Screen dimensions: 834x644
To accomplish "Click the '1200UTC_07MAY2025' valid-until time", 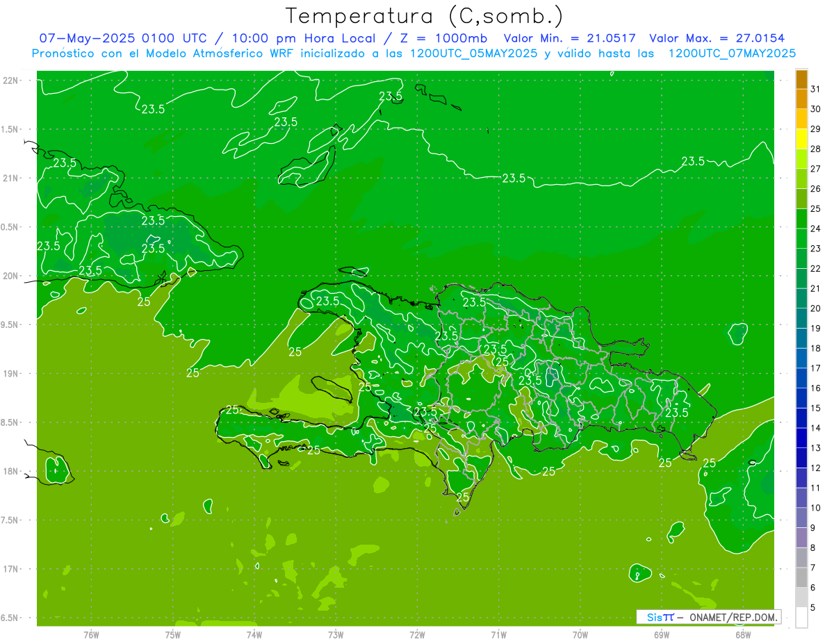I will click(732, 53).
